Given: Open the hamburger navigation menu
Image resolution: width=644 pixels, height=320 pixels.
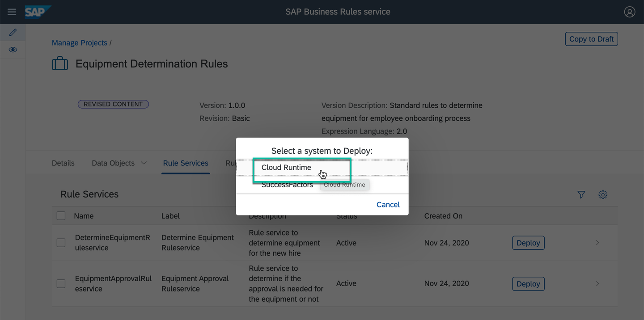Looking at the screenshot, I should click(x=12, y=12).
